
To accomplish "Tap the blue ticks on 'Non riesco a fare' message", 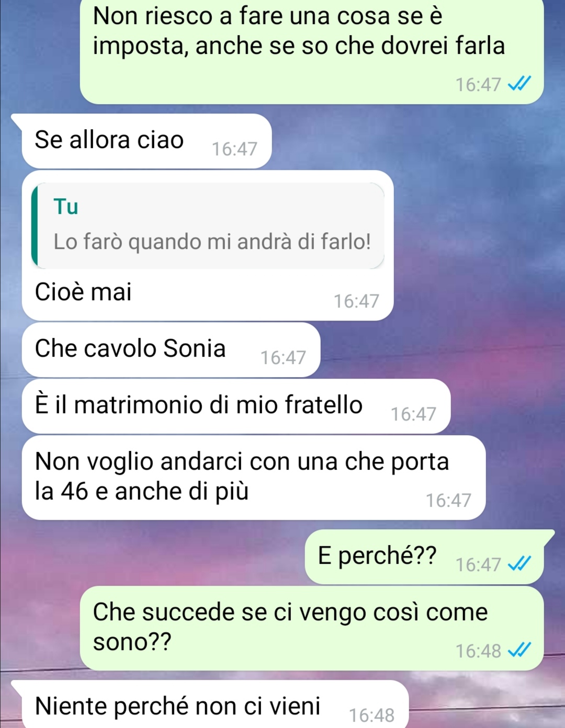I will [520, 83].
